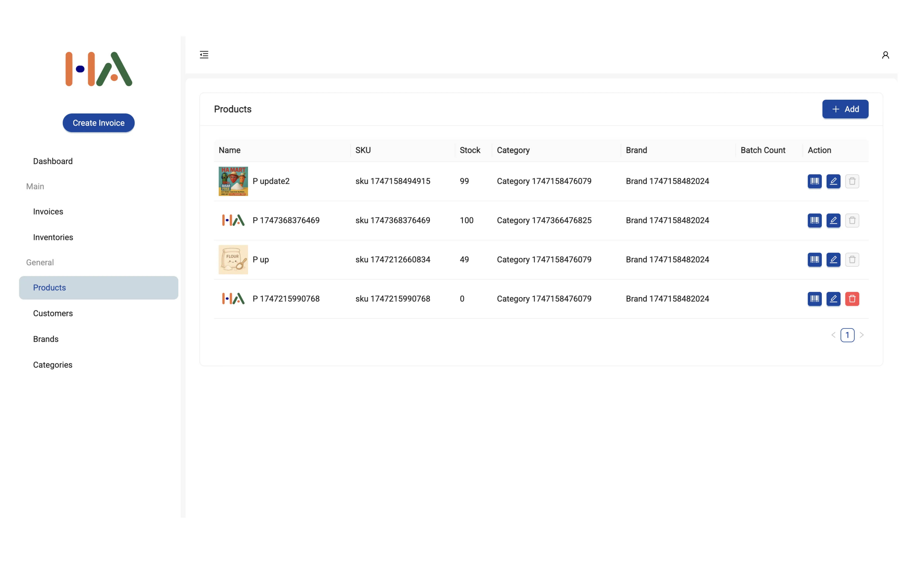Edit product P 1747368376469

(833, 220)
